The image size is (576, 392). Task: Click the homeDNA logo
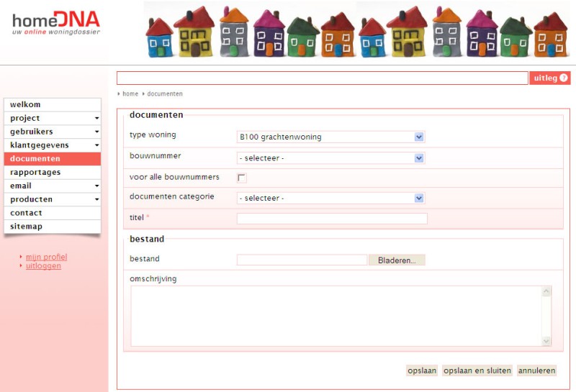pyautogui.click(x=56, y=23)
